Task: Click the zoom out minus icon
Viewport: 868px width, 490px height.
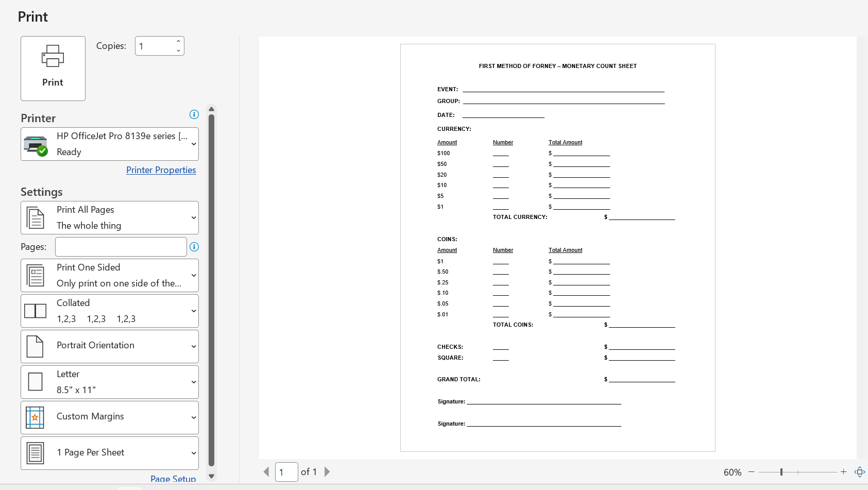Action: pyautogui.click(x=752, y=472)
